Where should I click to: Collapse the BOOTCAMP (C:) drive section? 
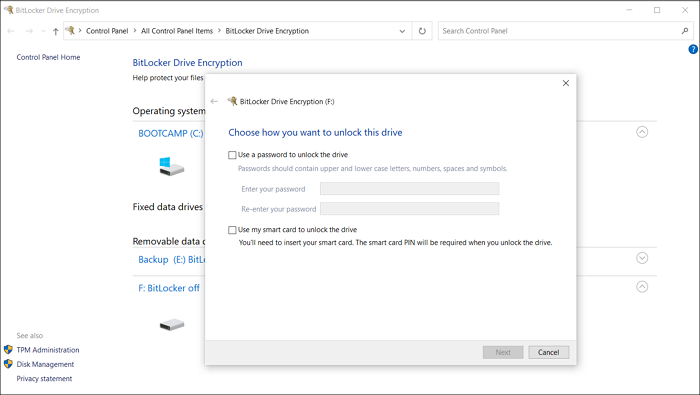point(642,132)
